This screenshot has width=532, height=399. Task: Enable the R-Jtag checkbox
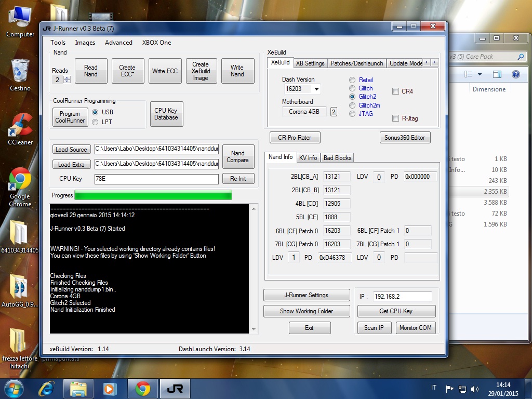[x=395, y=118]
